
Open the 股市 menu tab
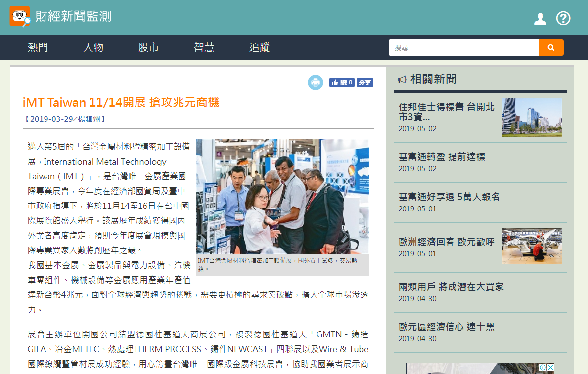coord(148,47)
